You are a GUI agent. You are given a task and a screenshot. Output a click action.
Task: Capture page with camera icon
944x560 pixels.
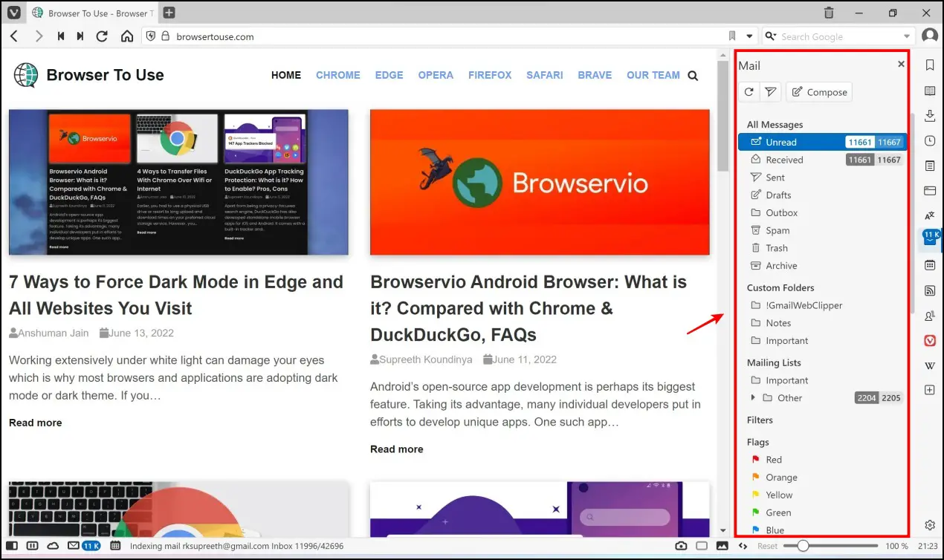click(681, 546)
